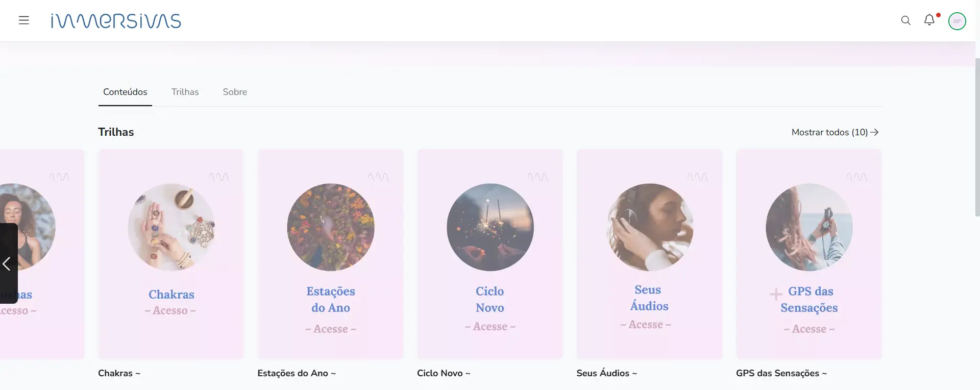980x390 pixels.
Task: Click plus icon beside GPS das Sensações
Action: point(775,294)
